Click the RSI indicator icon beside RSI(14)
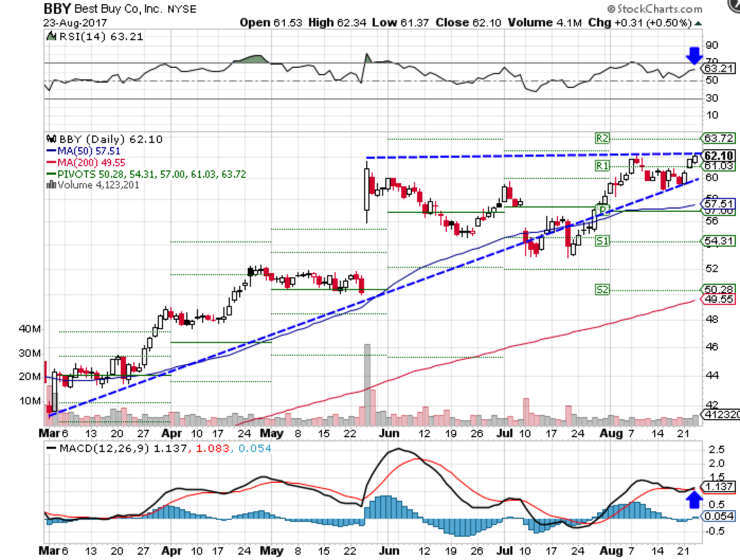 pyautogui.click(x=51, y=37)
